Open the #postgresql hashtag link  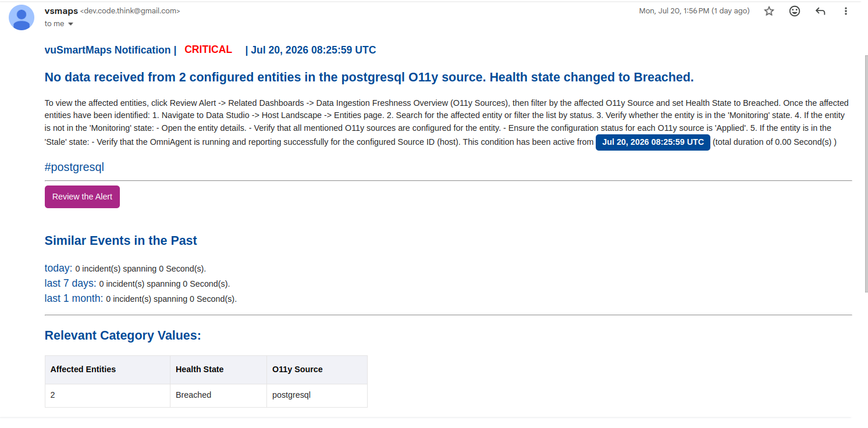(x=74, y=167)
